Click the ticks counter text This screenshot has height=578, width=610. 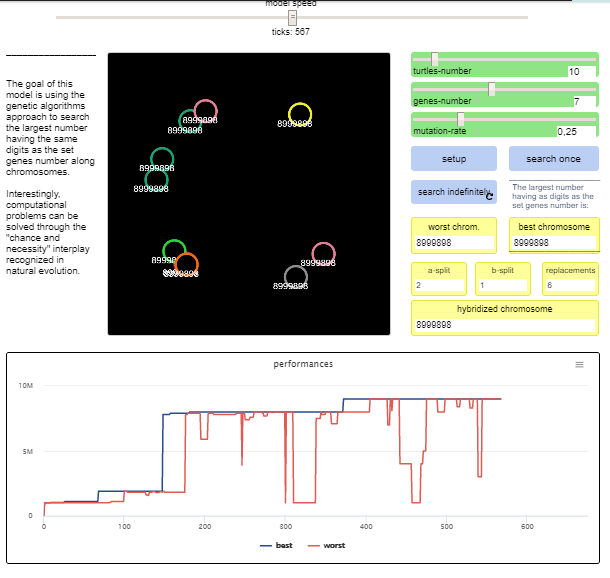pos(291,32)
